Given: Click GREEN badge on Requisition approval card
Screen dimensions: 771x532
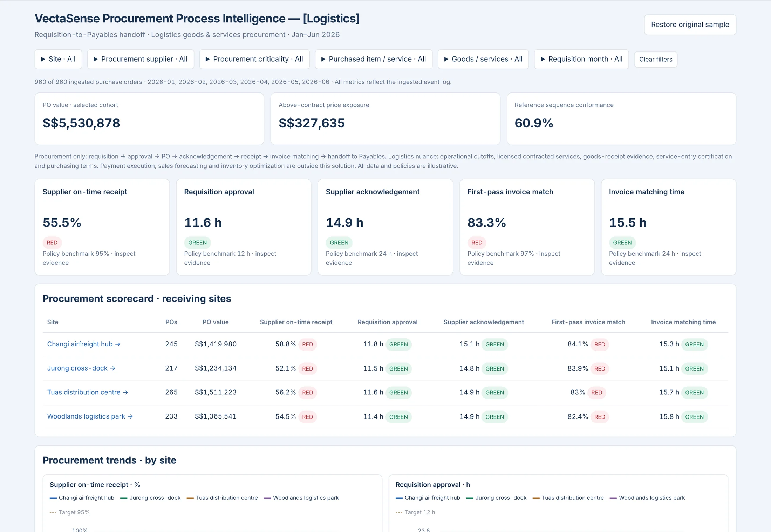Looking at the screenshot, I should point(197,243).
